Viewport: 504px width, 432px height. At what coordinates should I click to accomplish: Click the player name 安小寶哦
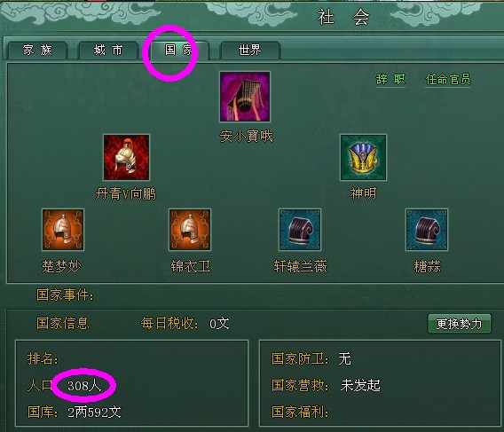coord(246,137)
